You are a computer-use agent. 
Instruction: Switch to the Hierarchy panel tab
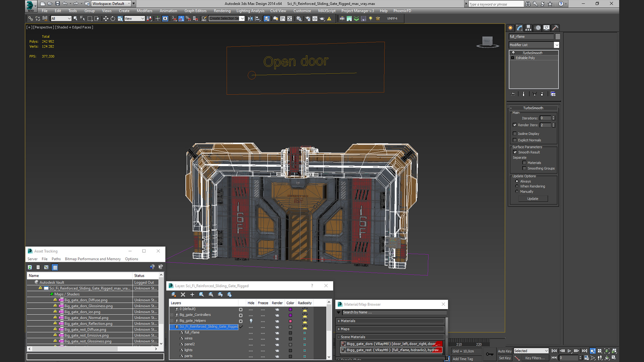pos(529,28)
